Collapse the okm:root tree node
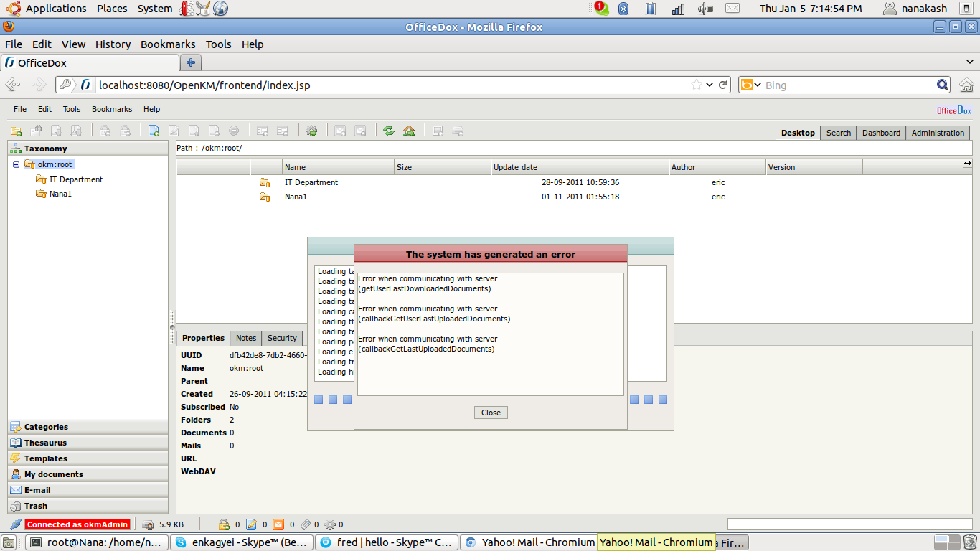980x551 pixels. coord(17,165)
